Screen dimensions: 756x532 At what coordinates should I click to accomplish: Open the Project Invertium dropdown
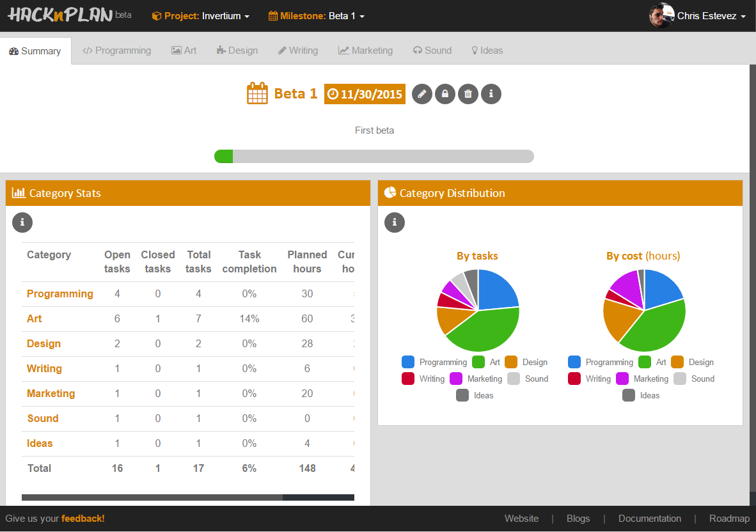point(201,16)
